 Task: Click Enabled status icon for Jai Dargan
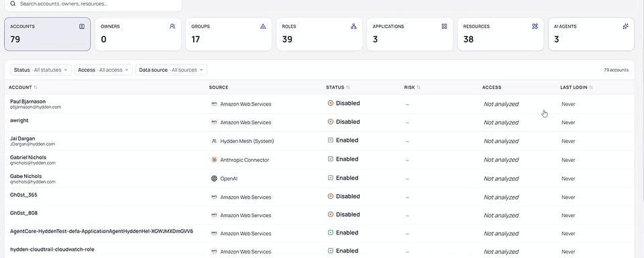point(330,140)
